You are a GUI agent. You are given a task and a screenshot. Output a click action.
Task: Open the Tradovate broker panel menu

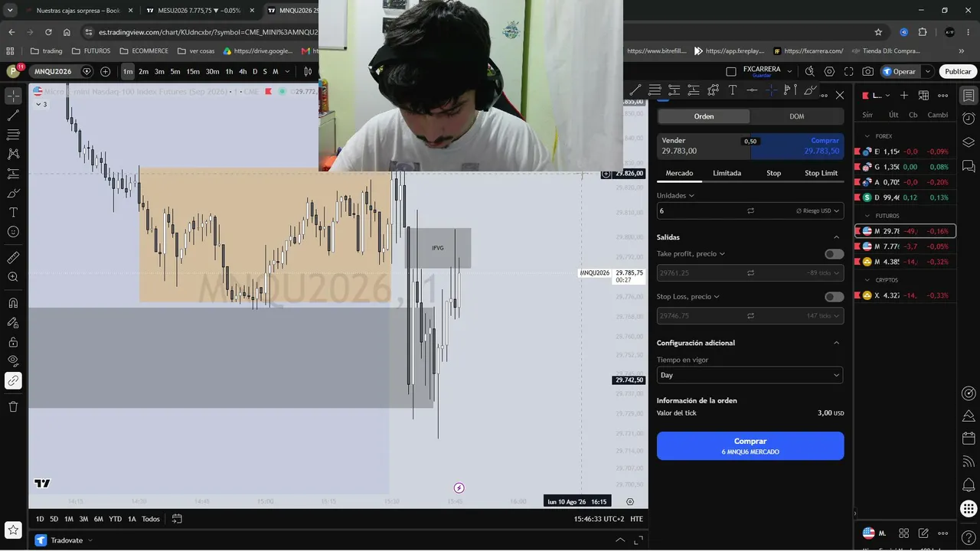click(64, 540)
